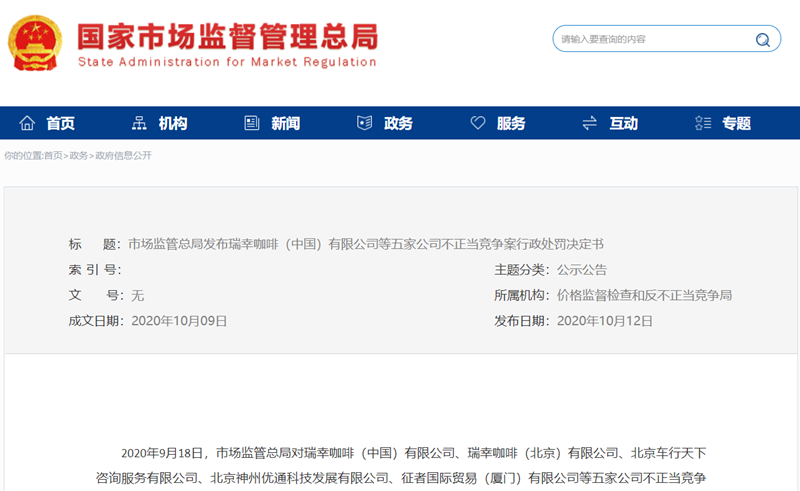This screenshot has height=491, width=800.
Task: Click the newspaper icon beside 新闻
Action: pos(252,123)
